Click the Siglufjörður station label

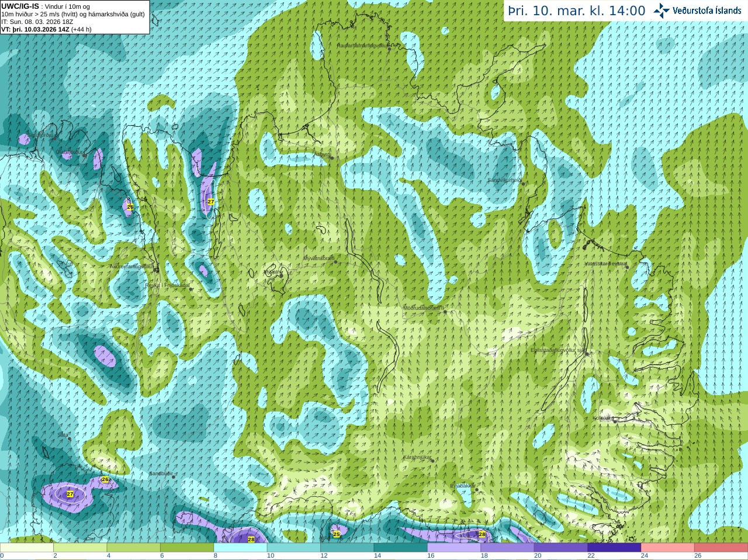(x=40, y=135)
